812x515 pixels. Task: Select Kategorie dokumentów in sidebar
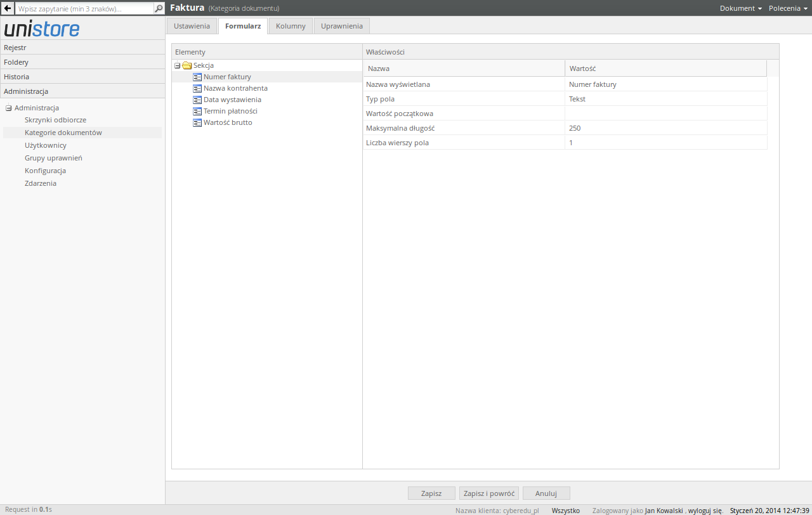coord(63,133)
